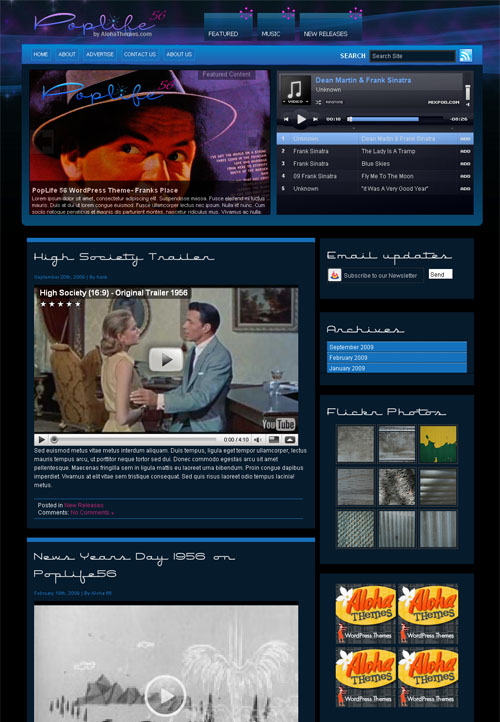Screen dimensions: 500x722
Task: Mute the YouTube video volume icon
Action: pos(258,440)
